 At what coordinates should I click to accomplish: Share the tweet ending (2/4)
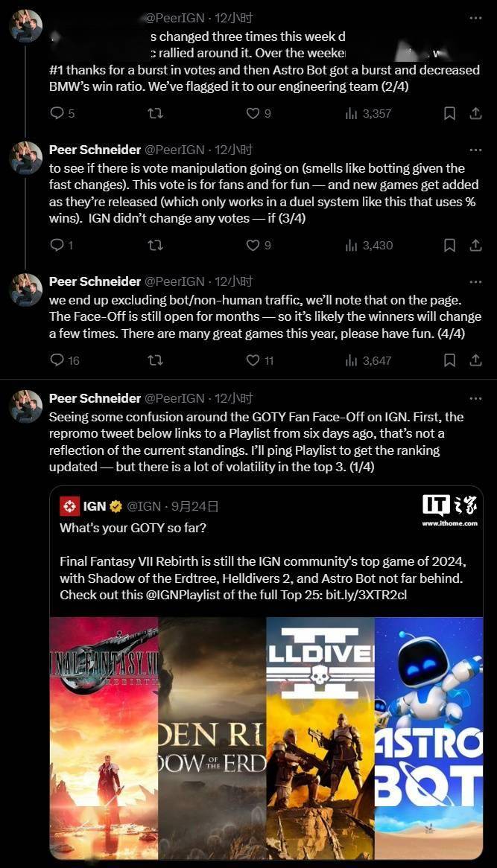click(x=475, y=113)
